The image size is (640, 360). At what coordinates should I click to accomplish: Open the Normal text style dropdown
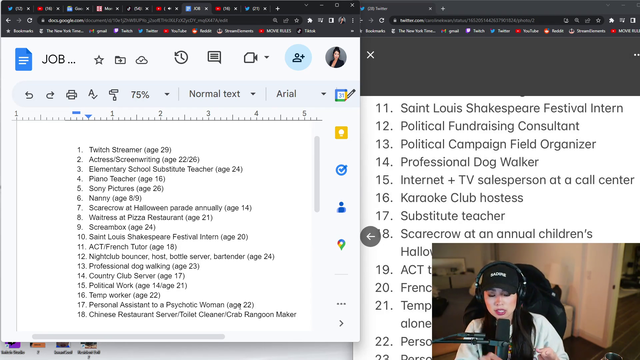click(x=222, y=94)
